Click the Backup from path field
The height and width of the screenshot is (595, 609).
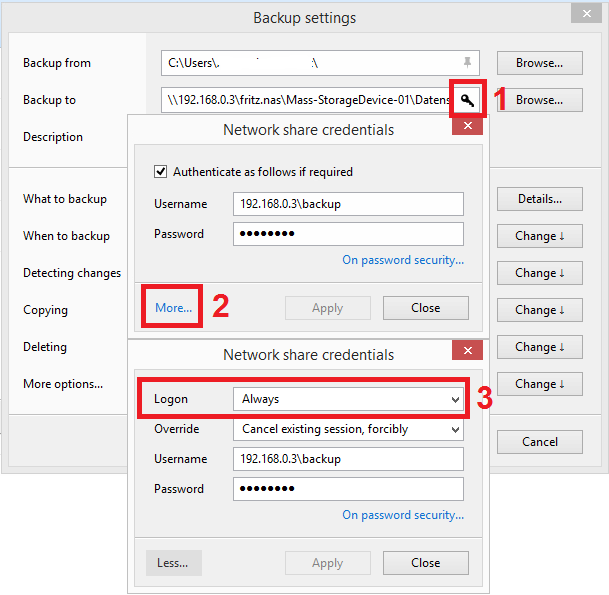point(310,63)
